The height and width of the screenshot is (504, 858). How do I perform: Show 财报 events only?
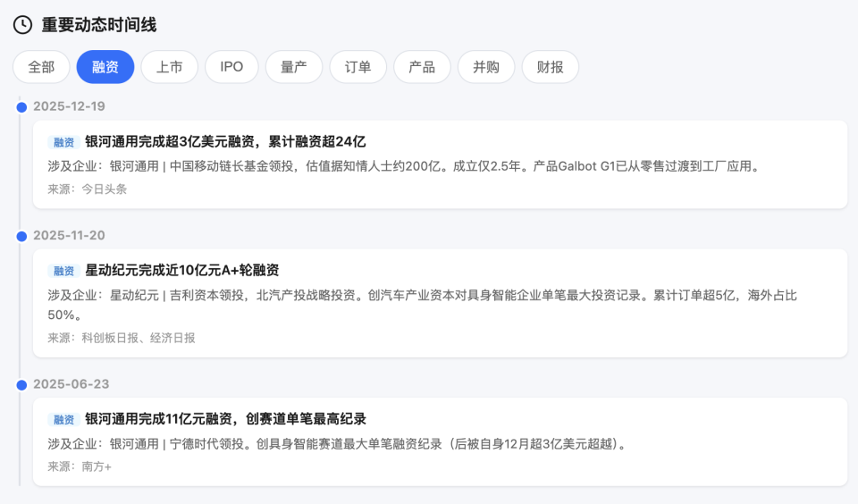[x=550, y=67]
